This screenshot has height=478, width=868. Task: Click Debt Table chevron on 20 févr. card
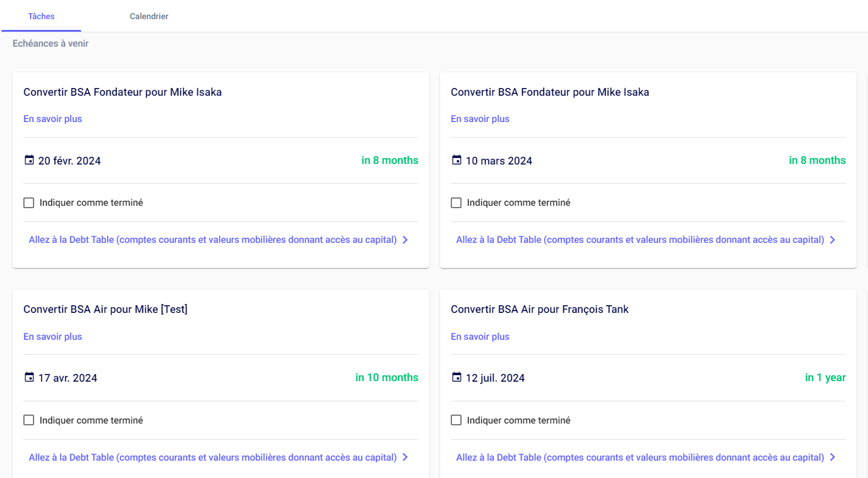click(x=405, y=240)
